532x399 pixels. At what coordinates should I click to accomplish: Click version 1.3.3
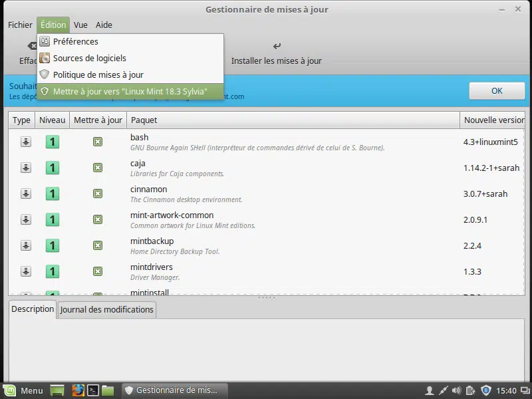(472, 272)
